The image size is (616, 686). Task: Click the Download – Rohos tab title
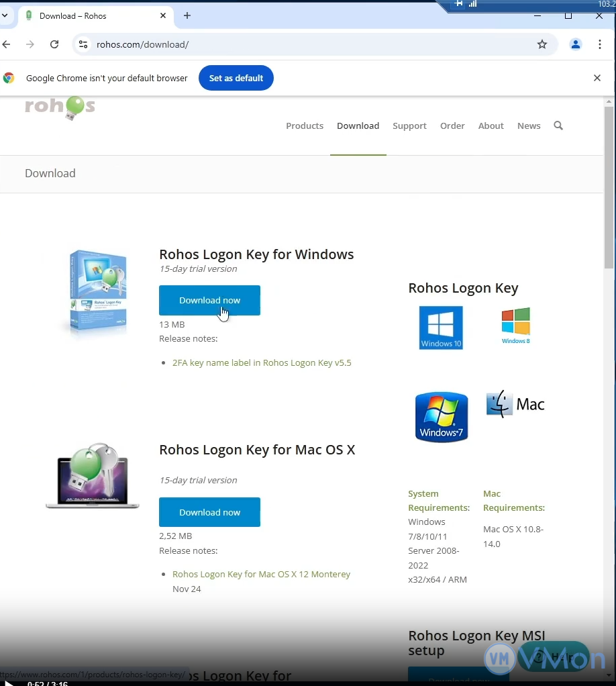73,15
